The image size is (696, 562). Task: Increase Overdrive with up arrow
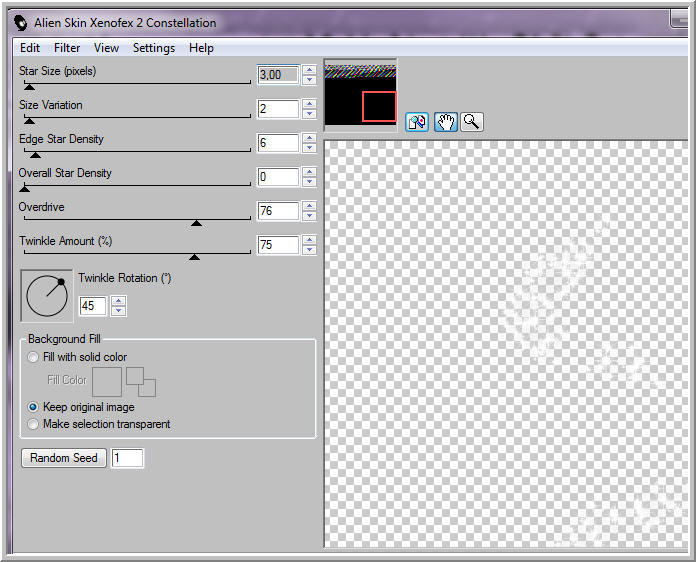coord(309,206)
